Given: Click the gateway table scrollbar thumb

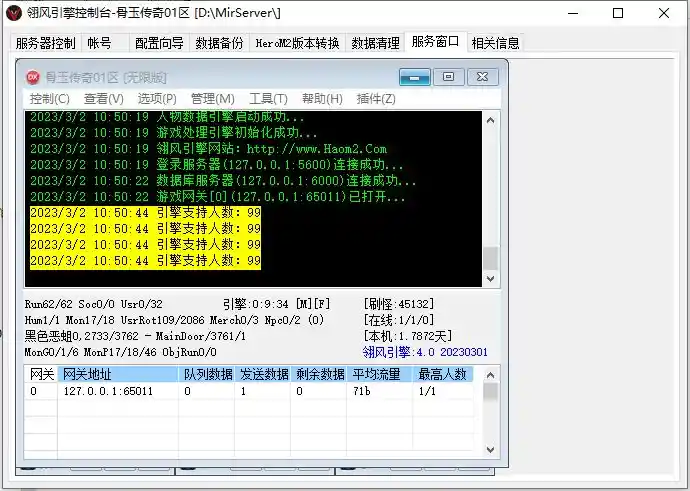Looking at the screenshot, I should click(491, 392).
